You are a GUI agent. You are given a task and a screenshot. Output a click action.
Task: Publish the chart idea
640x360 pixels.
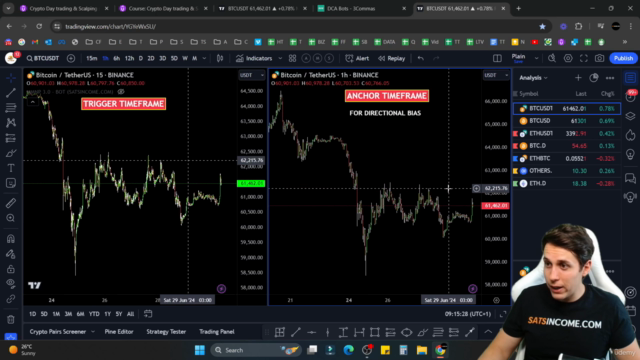[x=623, y=58]
